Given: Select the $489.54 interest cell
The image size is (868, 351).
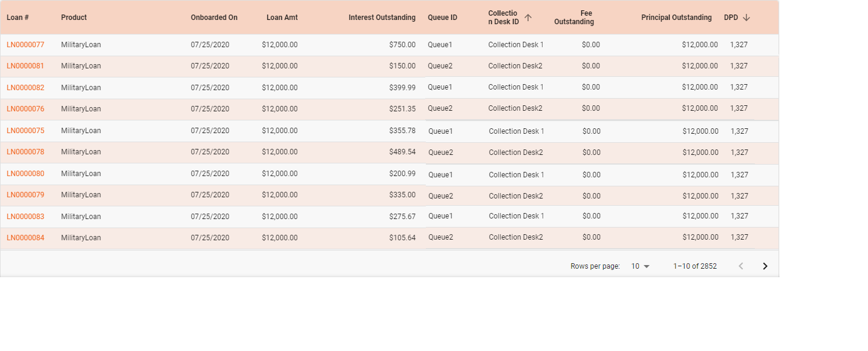Looking at the screenshot, I should (x=402, y=152).
